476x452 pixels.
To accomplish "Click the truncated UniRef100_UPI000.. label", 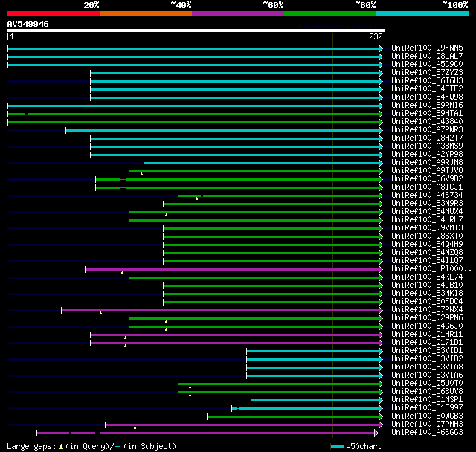I will pyautogui.click(x=431, y=269).
